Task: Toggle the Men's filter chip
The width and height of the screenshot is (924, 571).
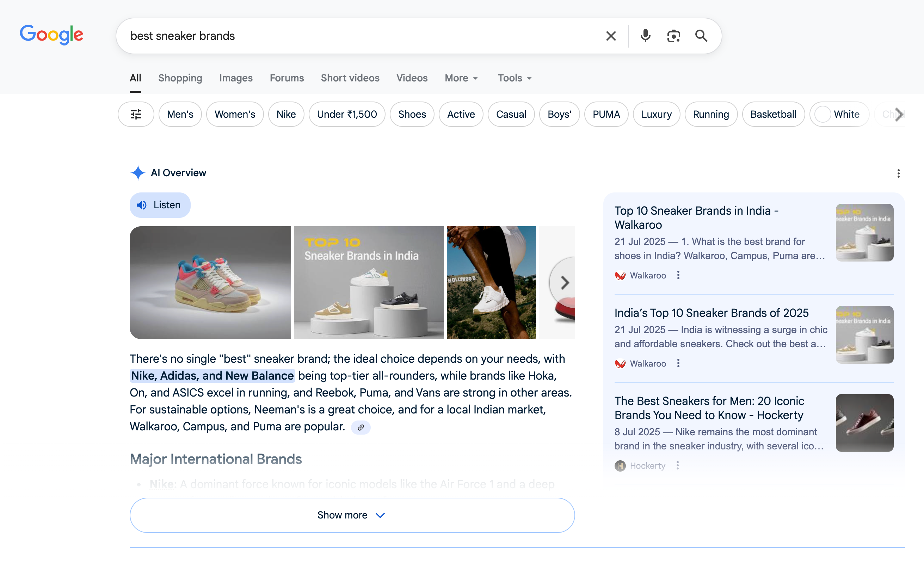Action: [x=180, y=114]
